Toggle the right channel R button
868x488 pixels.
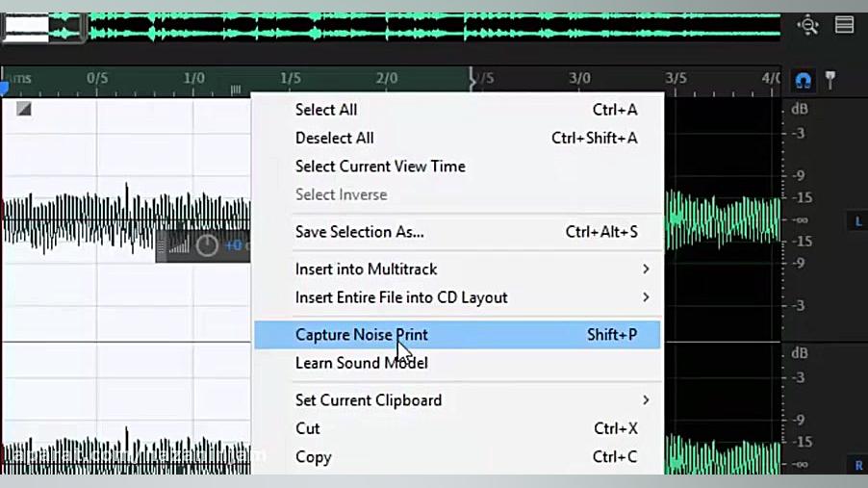coord(858,465)
